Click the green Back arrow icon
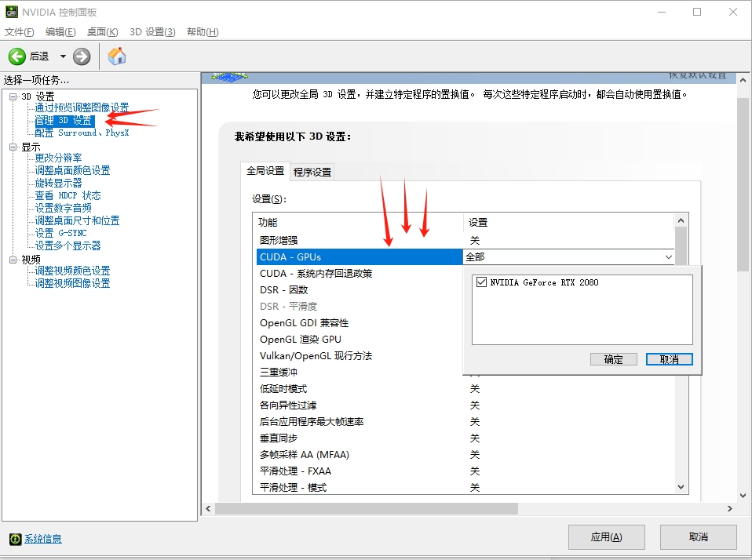This screenshot has height=560, width=752. click(16, 56)
